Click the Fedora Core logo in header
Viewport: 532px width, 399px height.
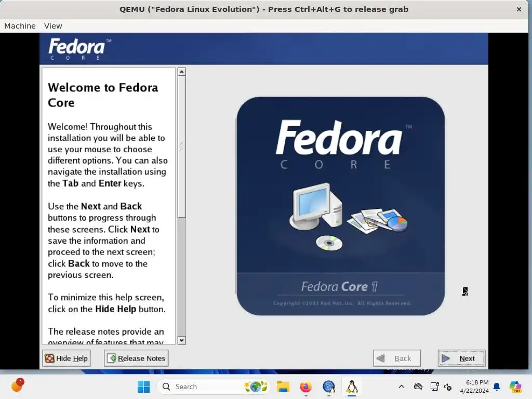(x=79, y=49)
